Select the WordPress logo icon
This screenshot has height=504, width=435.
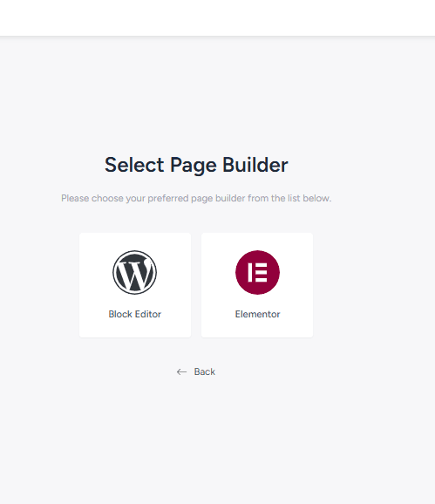click(134, 272)
